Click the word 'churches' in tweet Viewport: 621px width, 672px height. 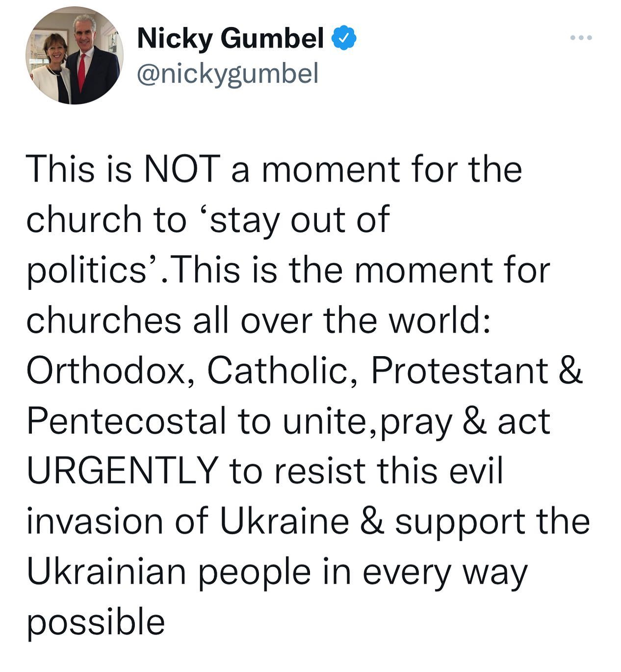click(x=103, y=320)
